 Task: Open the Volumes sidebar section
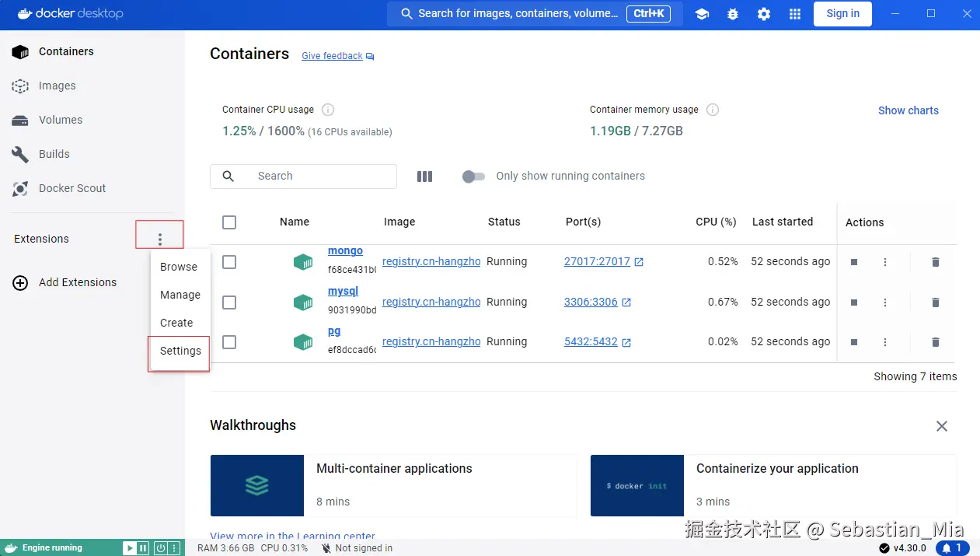pos(92,120)
